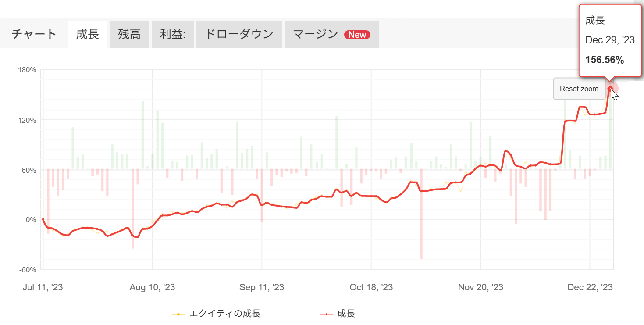Click the red New badge

click(x=357, y=35)
